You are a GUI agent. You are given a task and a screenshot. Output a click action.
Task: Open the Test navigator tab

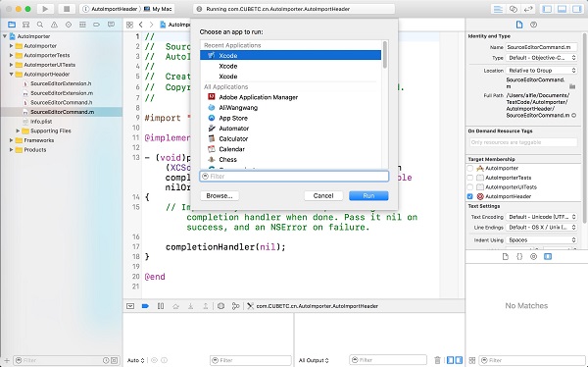click(69, 25)
